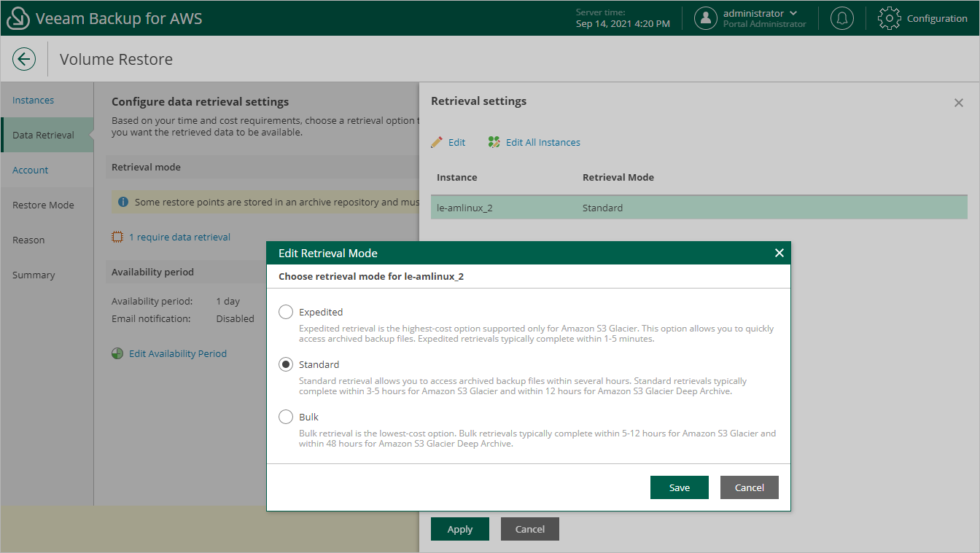Open the Data Retrieval wizard step
The width and height of the screenshot is (980, 553).
click(x=47, y=135)
